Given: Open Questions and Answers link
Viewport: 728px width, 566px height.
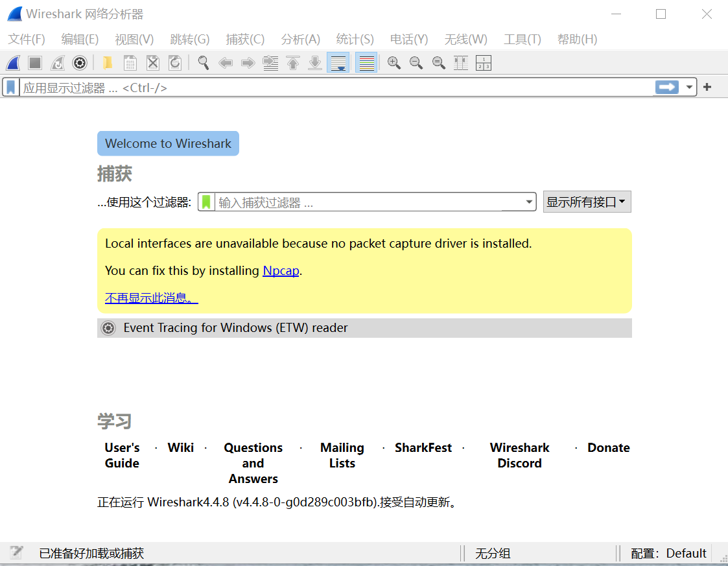Looking at the screenshot, I should point(253,463).
